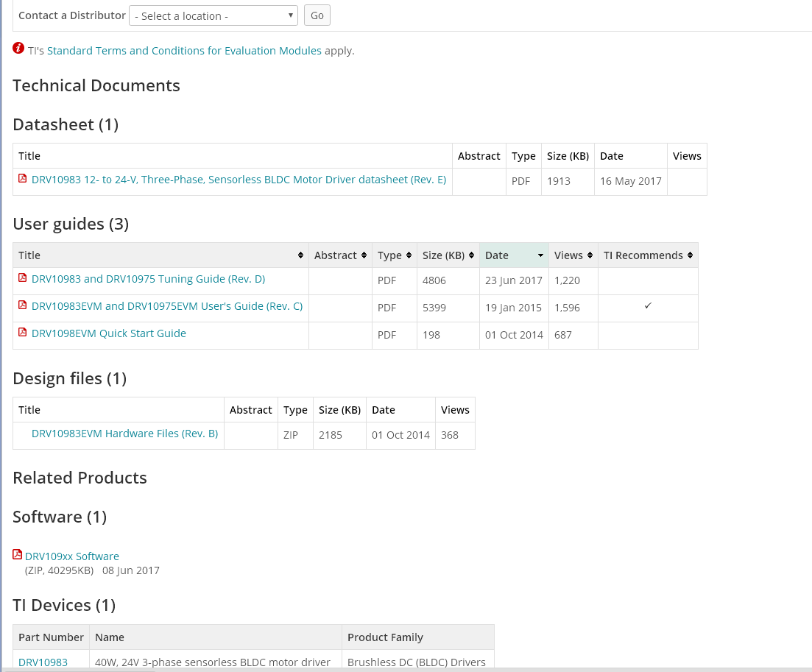Click PDF icon beside DRV1098EVM Quick Start Guide

pyautogui.click(x=22, y=333)
